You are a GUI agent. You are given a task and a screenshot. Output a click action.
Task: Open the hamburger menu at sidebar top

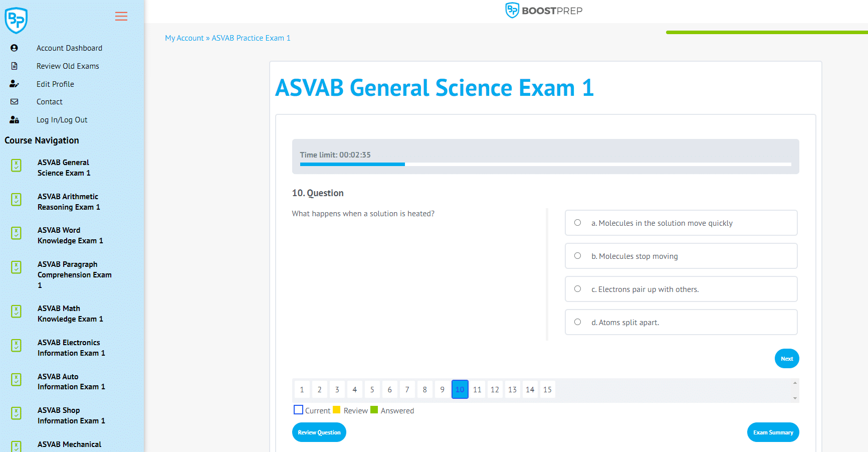click(121, 16)
